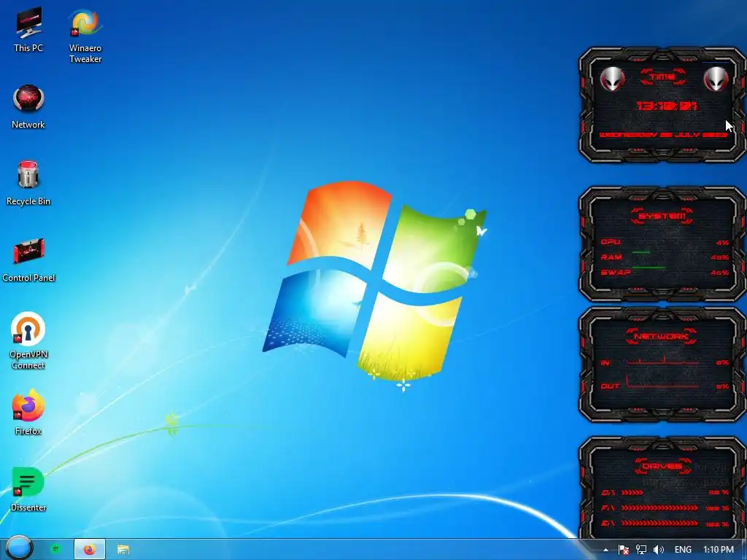Open the 1:10 PM taskbar clock
This screenshot has width=747, height=560.
718,550
